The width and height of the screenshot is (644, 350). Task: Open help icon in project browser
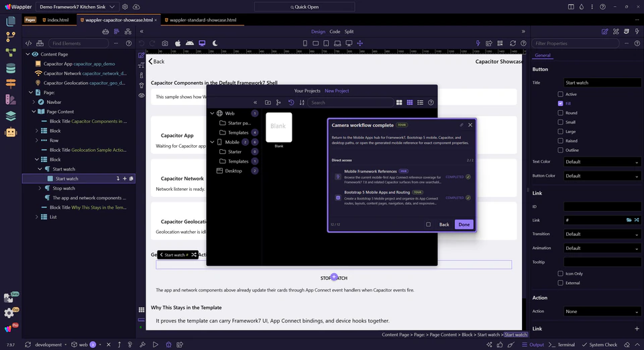pos(431,102)
